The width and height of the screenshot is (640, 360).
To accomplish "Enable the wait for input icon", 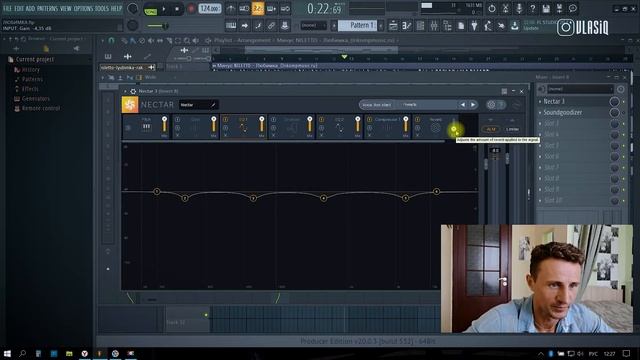I will 244,9.
